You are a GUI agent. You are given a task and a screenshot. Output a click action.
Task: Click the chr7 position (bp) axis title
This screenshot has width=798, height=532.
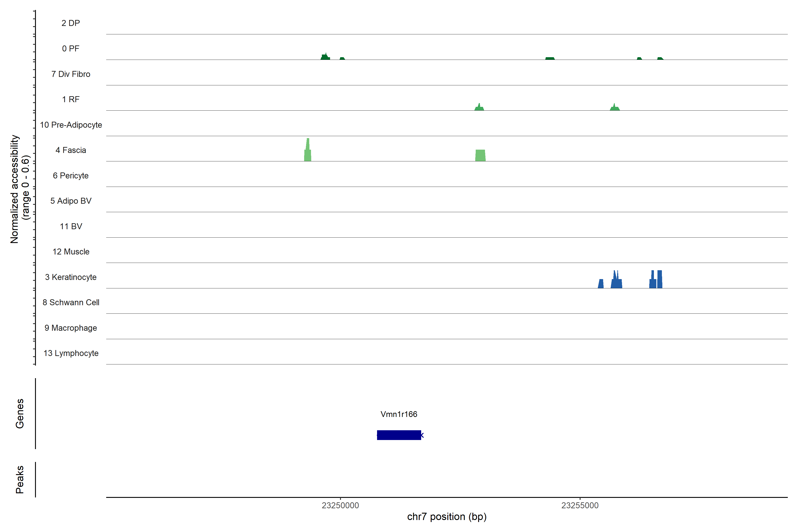[446, 517]
